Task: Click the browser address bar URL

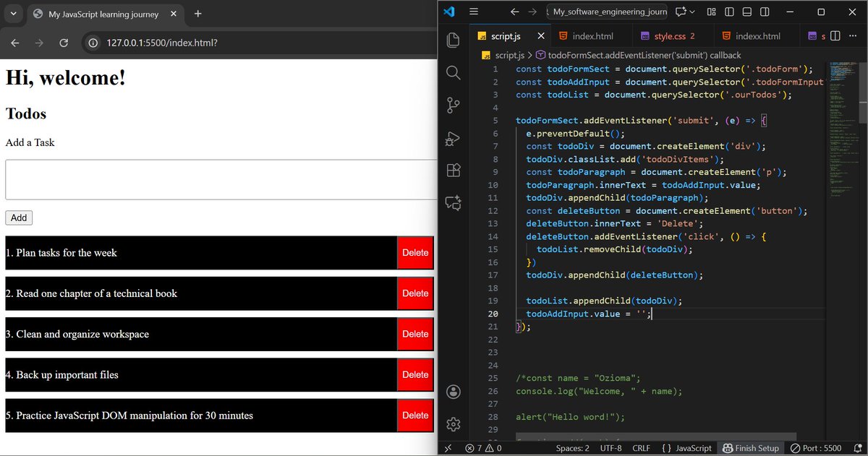Action: pos(161,43)
